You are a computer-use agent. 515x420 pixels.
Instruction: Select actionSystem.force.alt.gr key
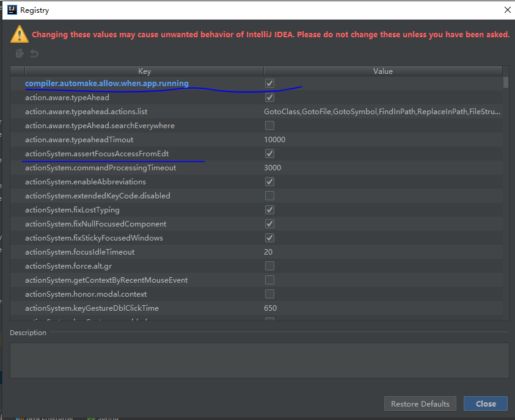click(68, 266)
